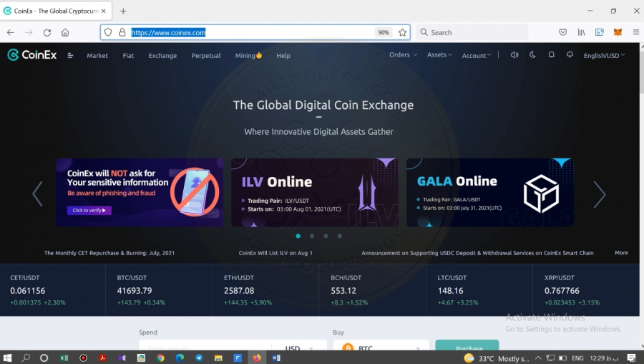Screen dimensions: 644x364
Task: Open Word from the taskbar
Action: coord(276,358)
